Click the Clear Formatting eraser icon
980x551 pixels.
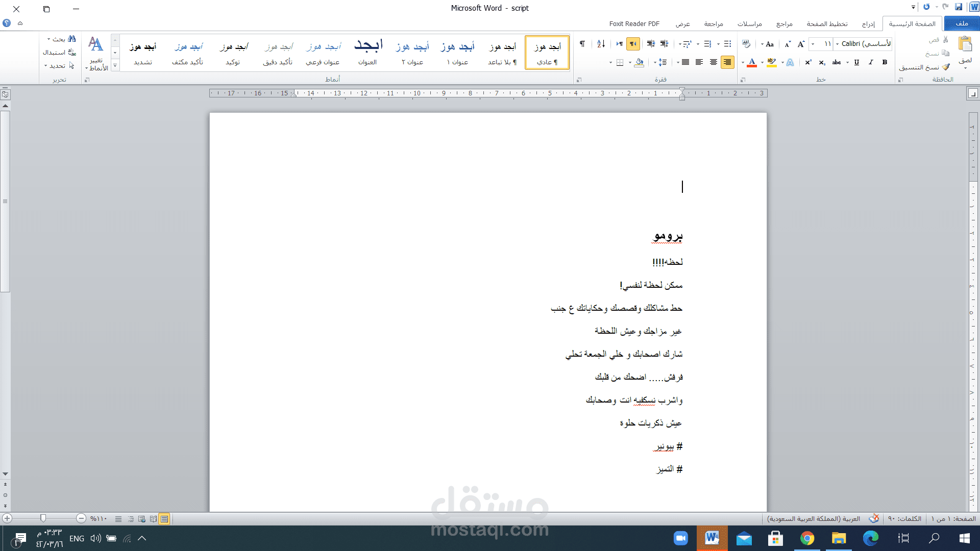746,44
